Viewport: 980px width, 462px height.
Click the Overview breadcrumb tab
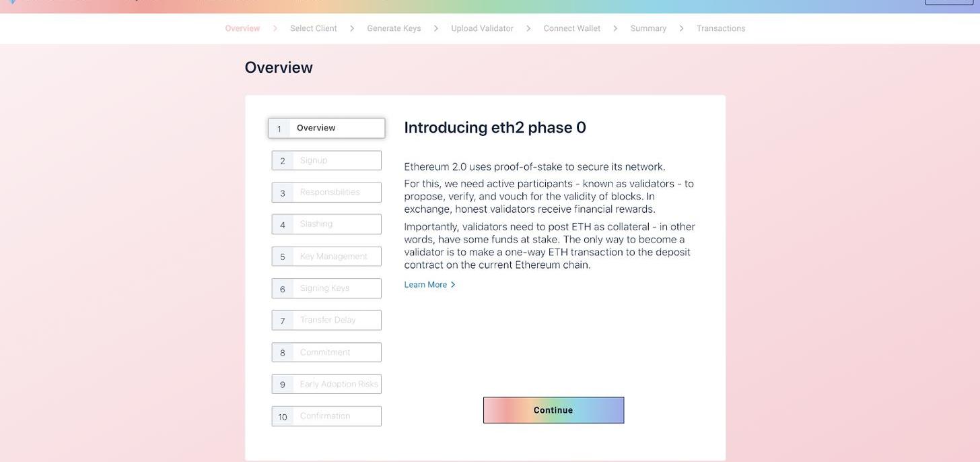click(242, 28)
